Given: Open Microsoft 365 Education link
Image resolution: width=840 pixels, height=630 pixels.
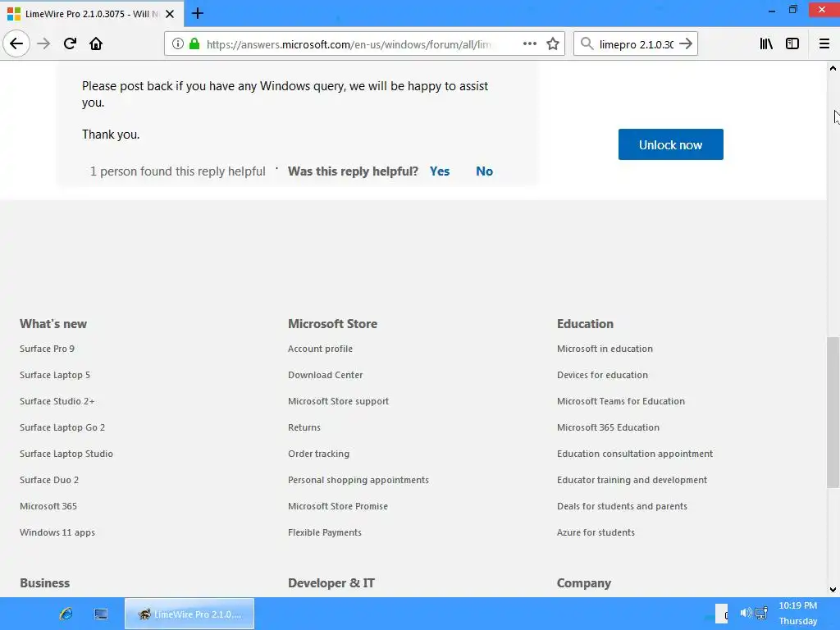Looking at the screenshot, I should tap(608, 427).
